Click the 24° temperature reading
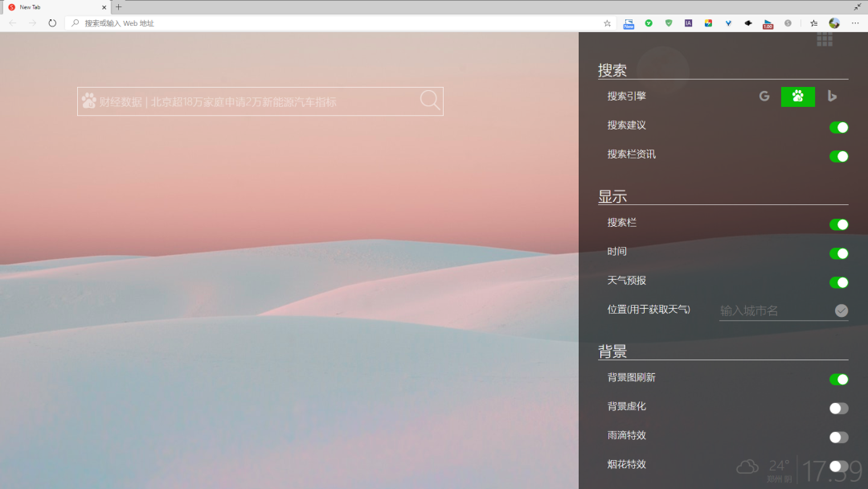The image size is (868, 489). [x=778, y=465]
